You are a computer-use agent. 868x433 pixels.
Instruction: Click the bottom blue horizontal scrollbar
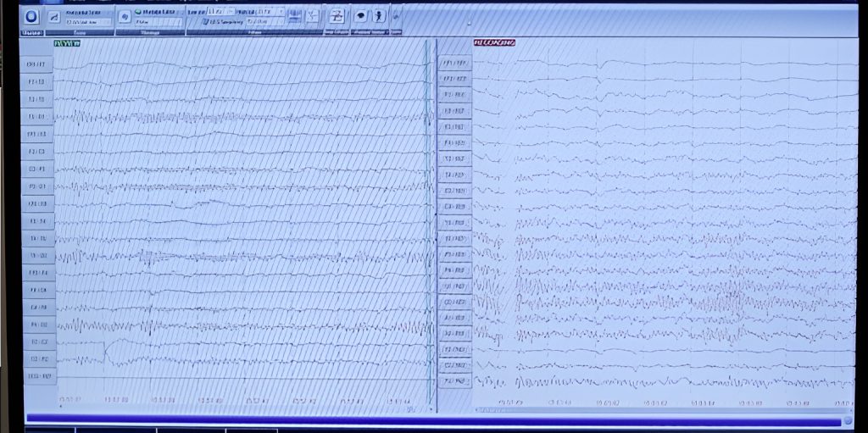pyautogui.click(x=424, y=419)
